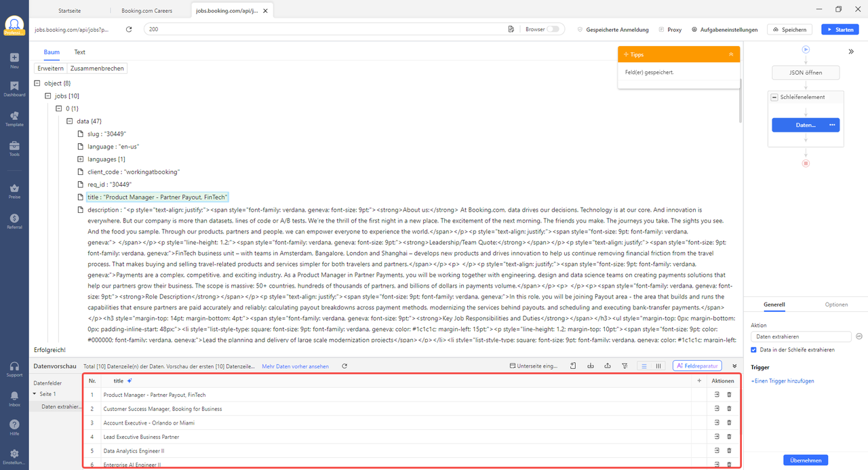This screenshot has height=470, width=868.
Task: Click the filter funnel icon in Datenvorschau toolbar
Action: click(x=624, y=366)
